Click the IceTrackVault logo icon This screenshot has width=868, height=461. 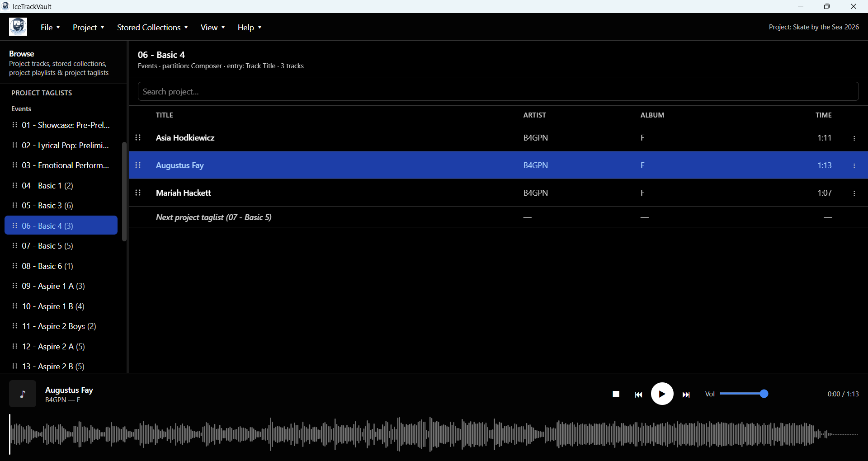[18, 27]
